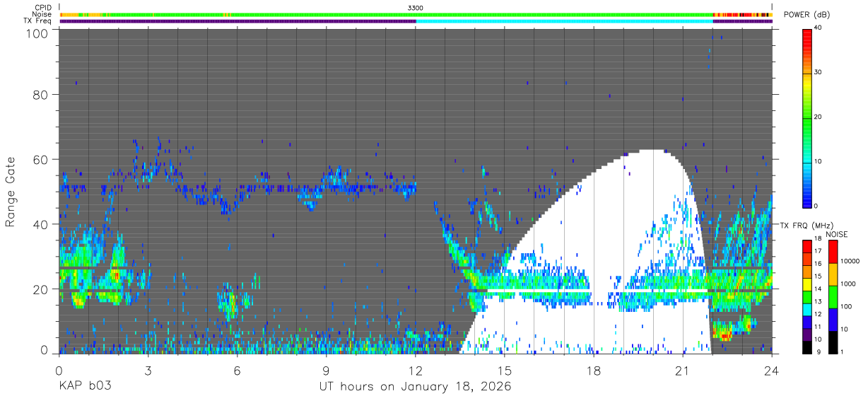This screenshot has width=868, height=401.
Task: Click the noise scale label 100
Action: (847, 307)
